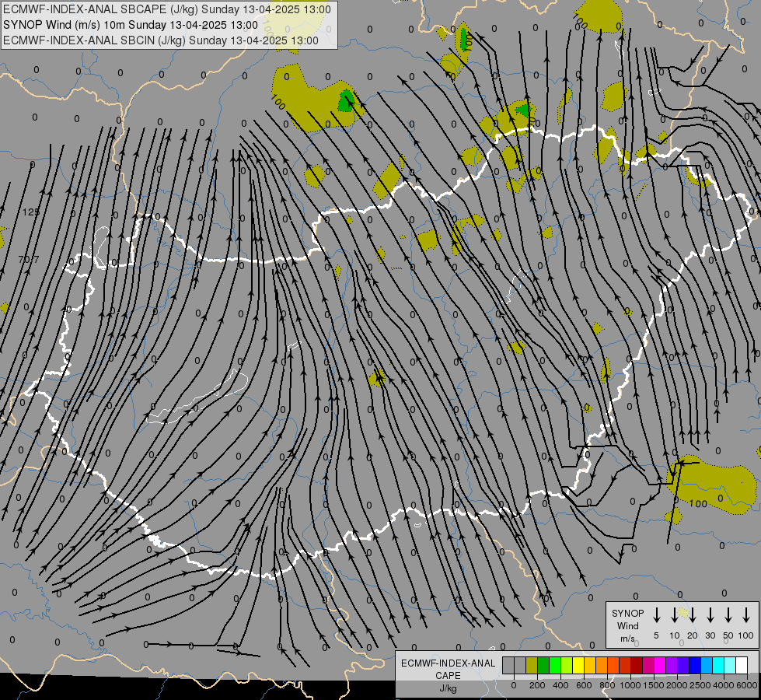Screen dimensions: 761x700
Task: Pick the purple legend swatch
Action: tap(672, 665)
